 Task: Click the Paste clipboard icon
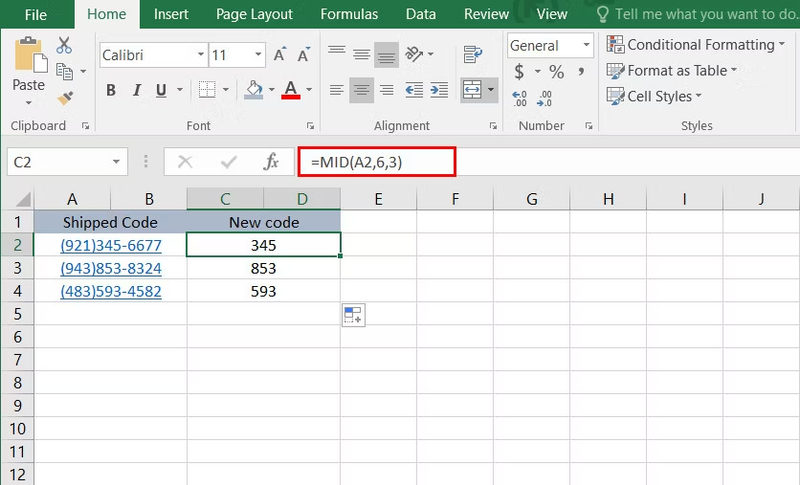coord(30,55)
